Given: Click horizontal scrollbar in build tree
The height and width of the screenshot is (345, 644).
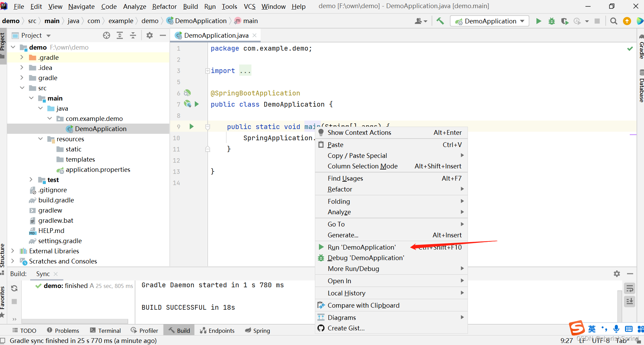Looking at the screenshot, I should tap(75, 321).
